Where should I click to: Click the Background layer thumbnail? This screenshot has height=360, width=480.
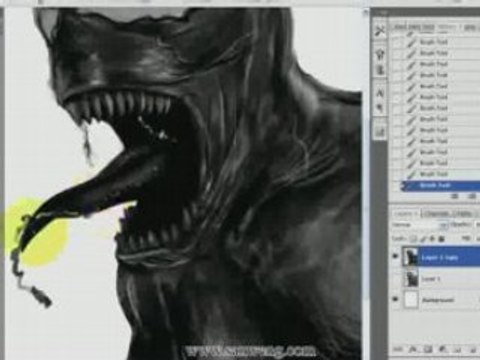410,300
